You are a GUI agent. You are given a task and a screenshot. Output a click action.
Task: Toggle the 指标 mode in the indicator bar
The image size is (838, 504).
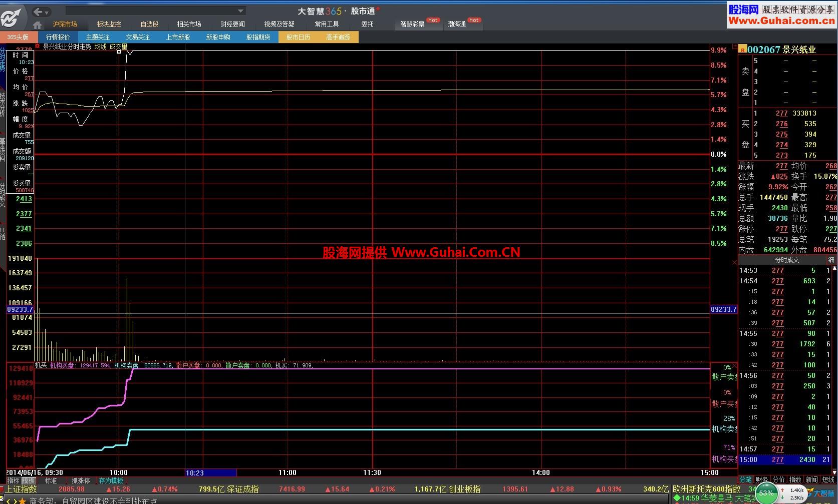[13, 480]
